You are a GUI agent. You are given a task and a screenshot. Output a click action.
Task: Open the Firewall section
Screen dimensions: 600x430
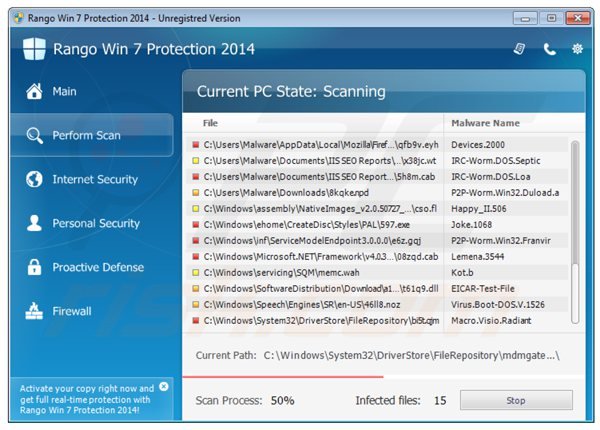pyautogui.click(x=92, y=311)
